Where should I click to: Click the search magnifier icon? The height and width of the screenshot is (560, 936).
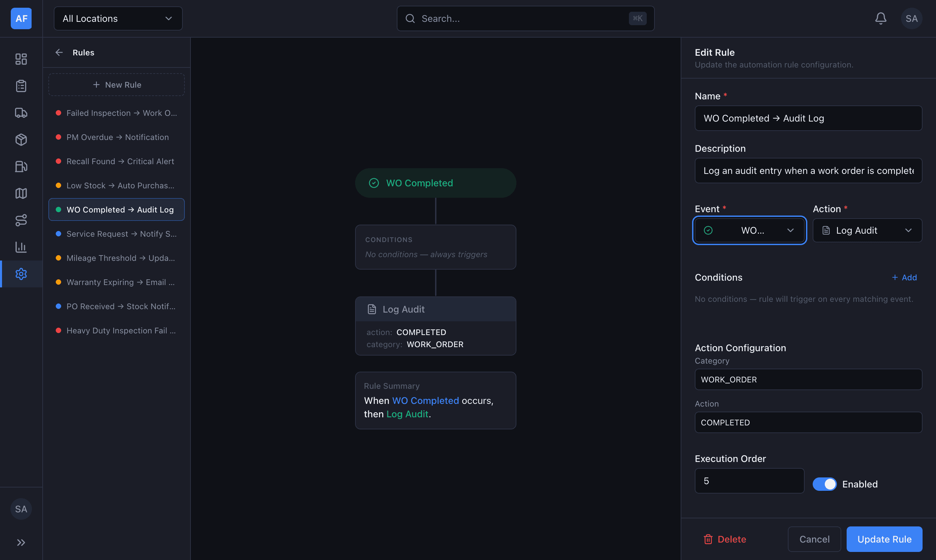410,18
